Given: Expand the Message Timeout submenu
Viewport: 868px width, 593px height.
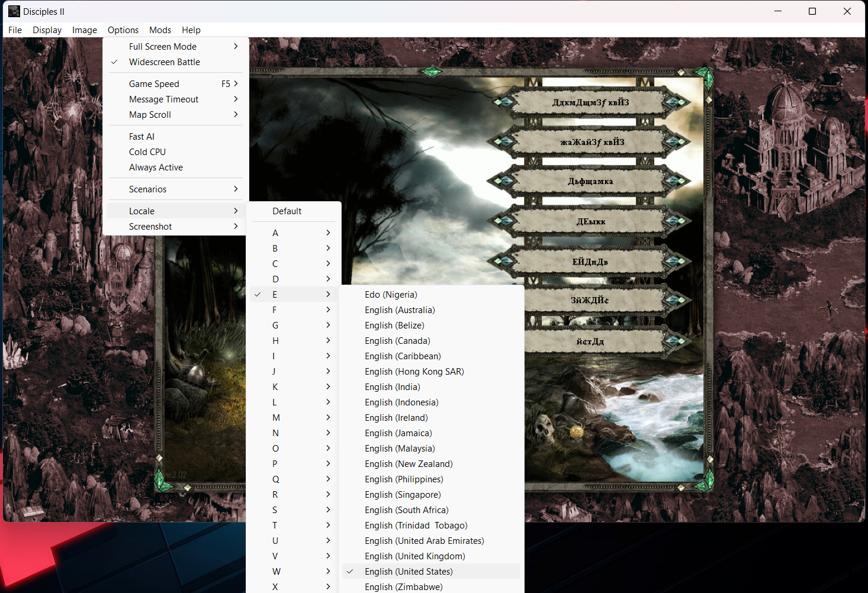Looking at the screenshot, I should tap(175, 99).
